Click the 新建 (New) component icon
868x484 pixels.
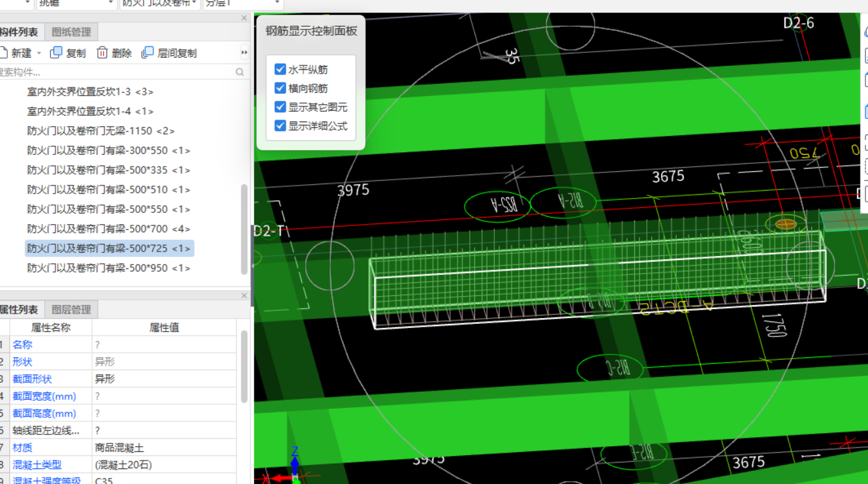click(x=3, y=53)
